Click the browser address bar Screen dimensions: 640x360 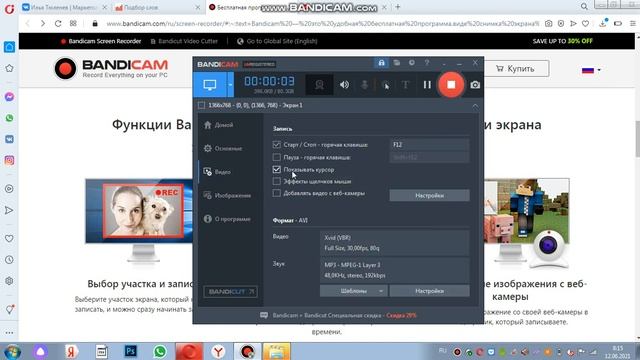322,24
